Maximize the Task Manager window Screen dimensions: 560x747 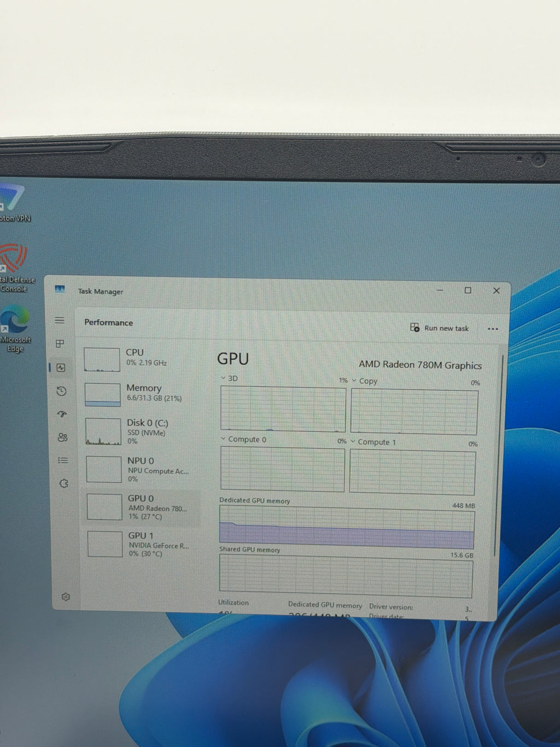point(468,290)
